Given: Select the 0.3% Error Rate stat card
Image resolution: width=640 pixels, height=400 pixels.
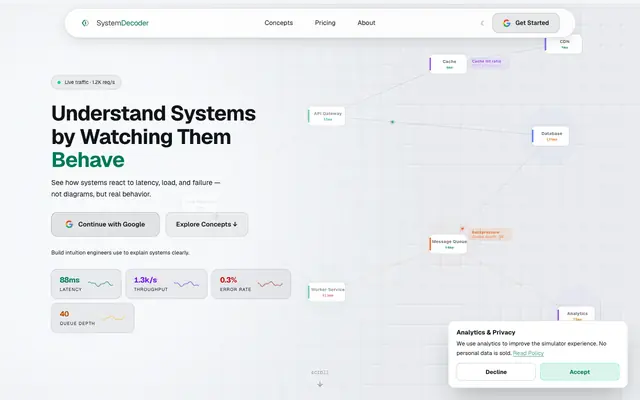Looking at the screenshot, I should (251, 284).
